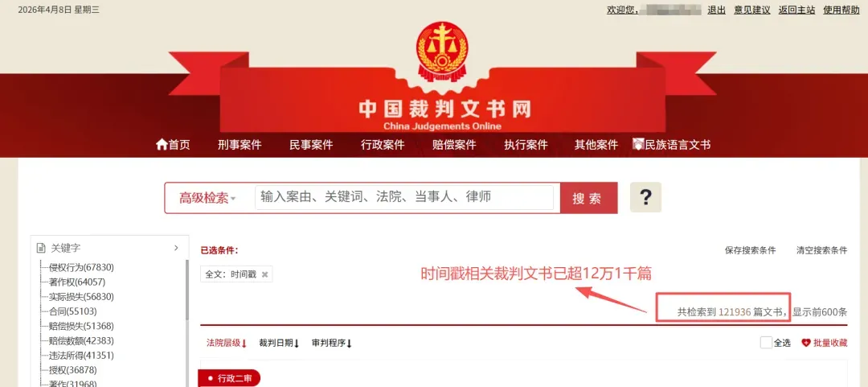Click the red 搜索 button
Image resolution: width=868 pixels, height=387 pixels.
point(588,198)
